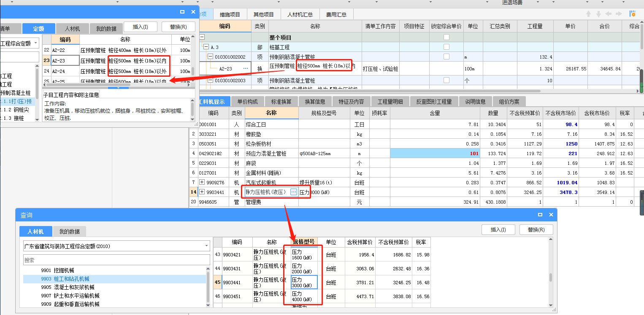Click the ellipsis button beside 静力压桩机(液压)

[294, 192]
